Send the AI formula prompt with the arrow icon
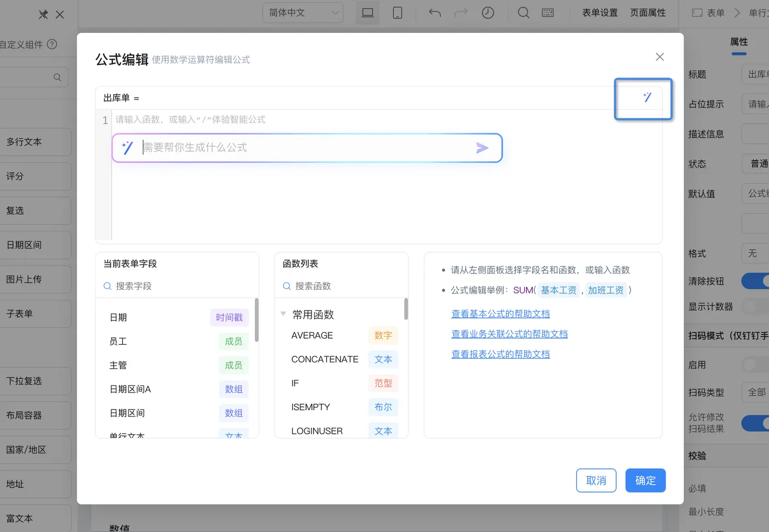 (x=482, y=148)
